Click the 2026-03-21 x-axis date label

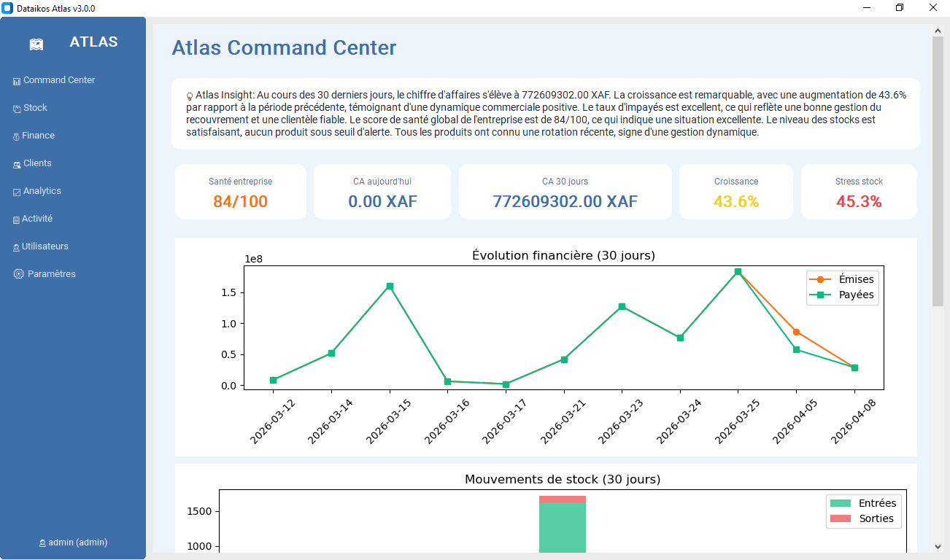click(563, 421)
